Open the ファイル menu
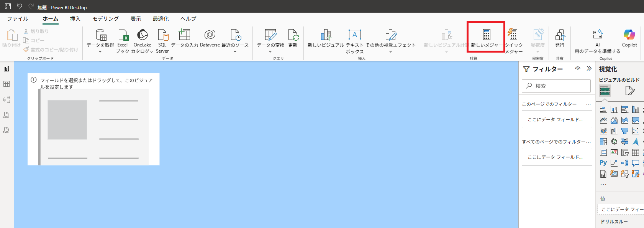The image size is (644, 228). point(18,19)
